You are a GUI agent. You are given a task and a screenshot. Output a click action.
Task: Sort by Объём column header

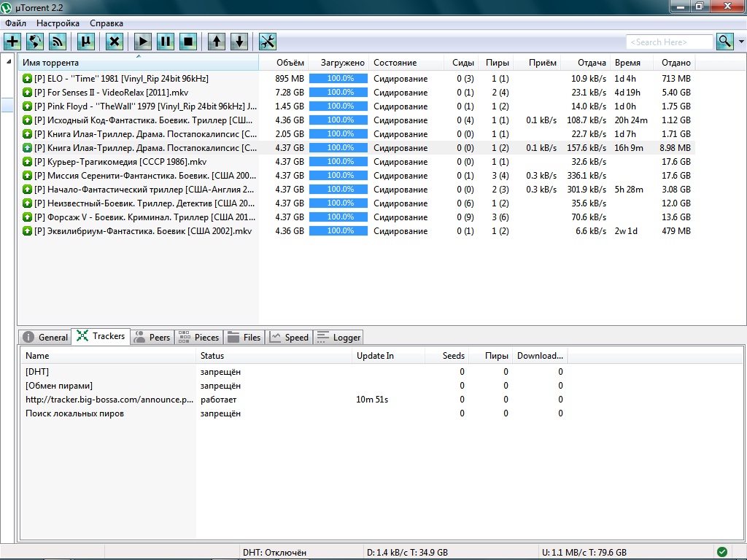(284, 63)
